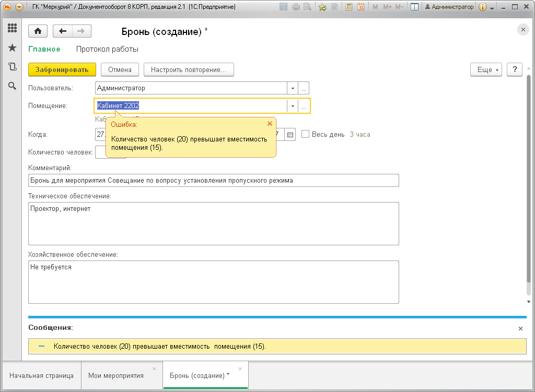Open search magnifier in left sidebar
Image resolution: width=535 pixels, height=392 pixels.
pyautogui.click(x=13, y=86)
